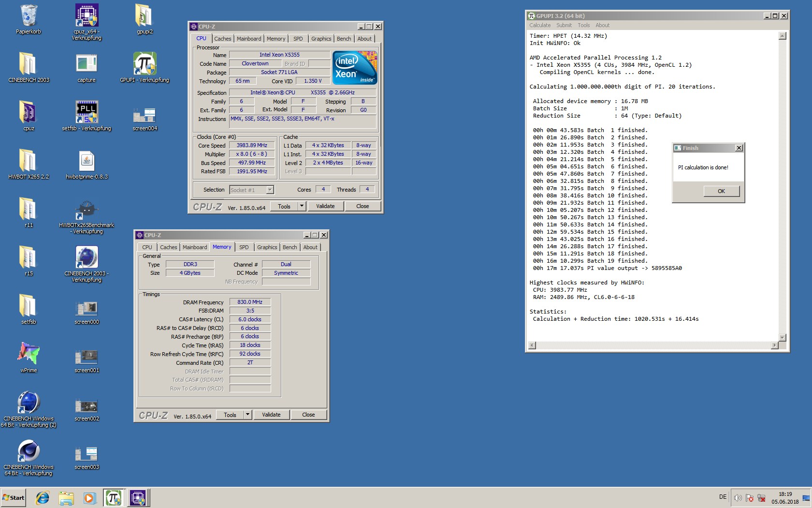
Task: Launch the setfsb - Verknüpfung PLL icon
Action: (87, 112)
